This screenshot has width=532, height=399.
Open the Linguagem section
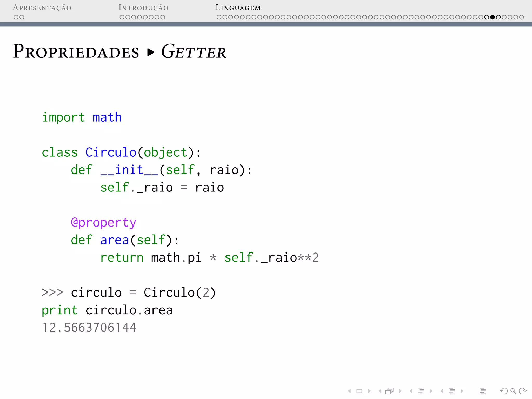238,8
